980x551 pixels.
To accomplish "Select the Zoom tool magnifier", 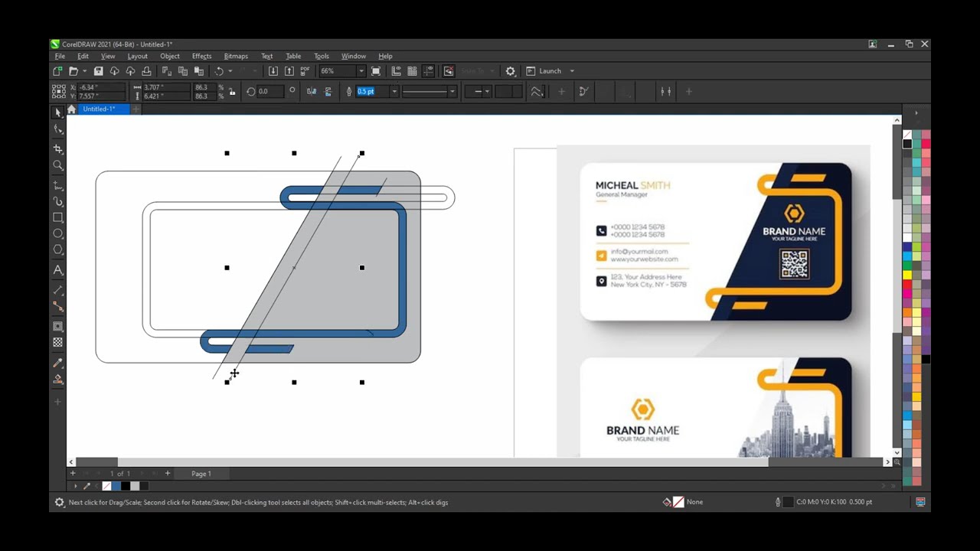I will tap(58, 165).
